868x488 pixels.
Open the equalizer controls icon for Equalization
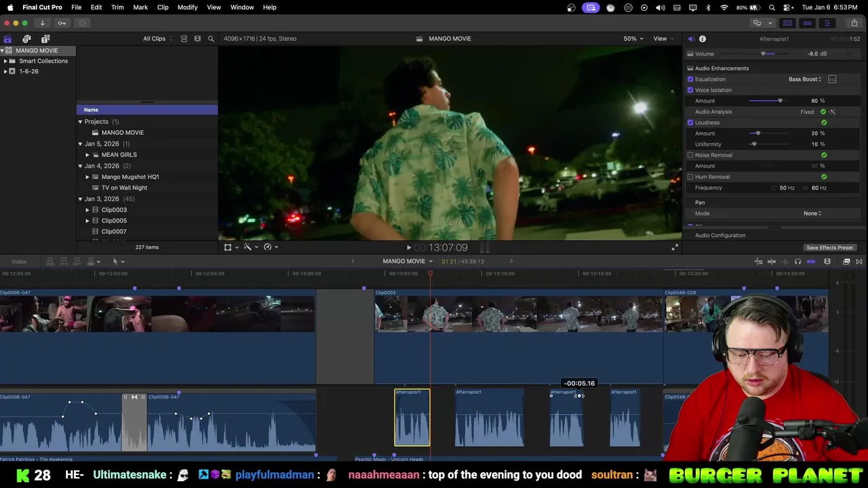(x=832, y=79)
